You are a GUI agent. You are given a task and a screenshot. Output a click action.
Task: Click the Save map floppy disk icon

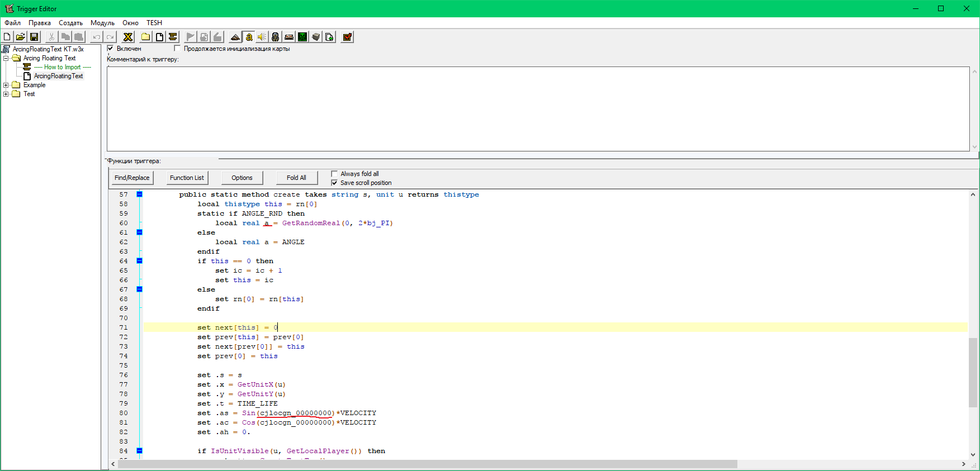coord(34,37)
